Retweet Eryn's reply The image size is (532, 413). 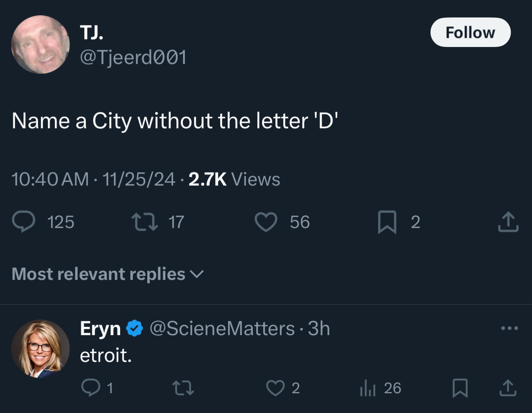coord(183,388)
